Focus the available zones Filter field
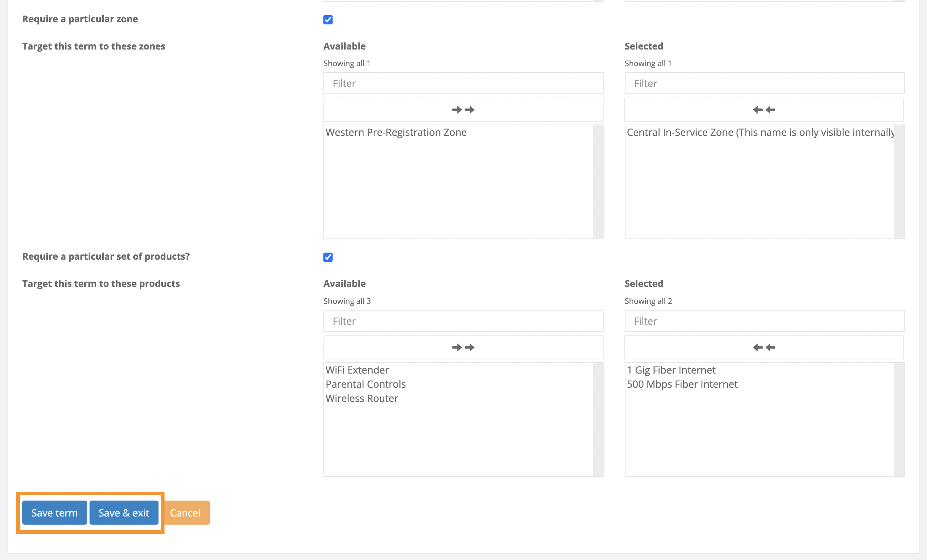The width and height of the screenshot is (927, 560). [x=463, y=83]
